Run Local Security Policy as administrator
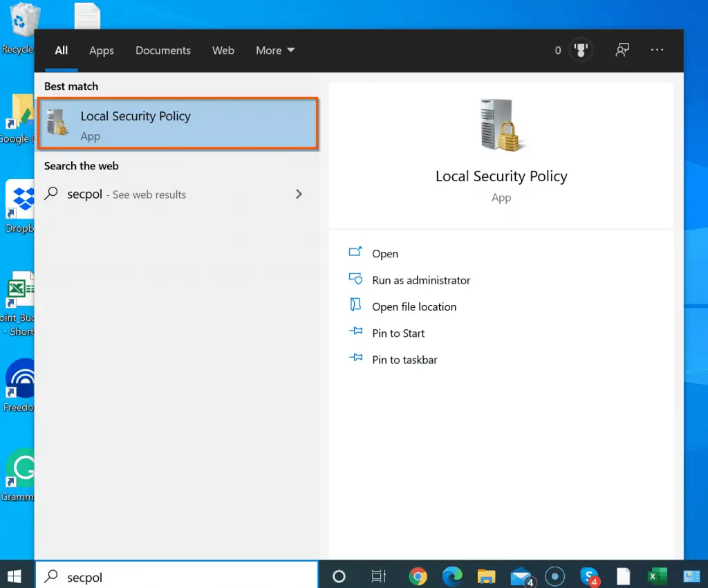The image size is (708, 588). tap(421, 280)
